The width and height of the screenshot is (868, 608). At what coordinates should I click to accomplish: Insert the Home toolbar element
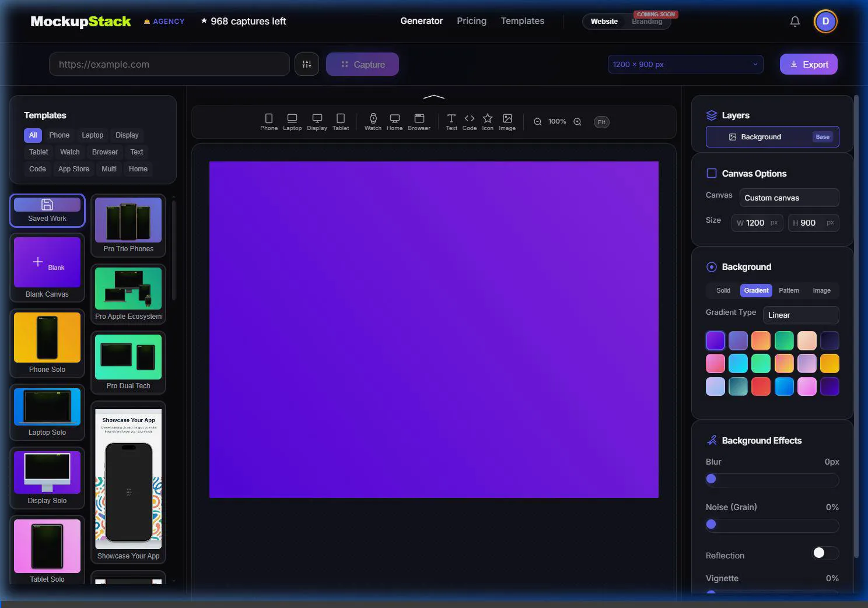[x=394, y=122]
